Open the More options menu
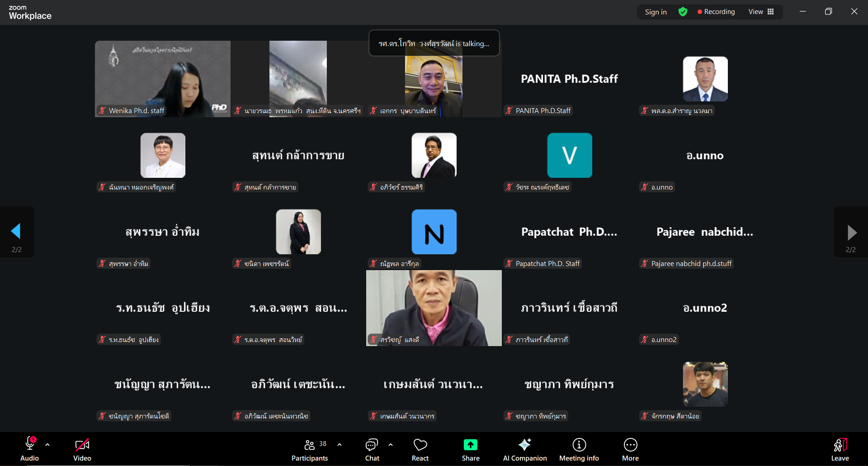The height and width of the screenshot is (466, 868). tap(630, 450)
